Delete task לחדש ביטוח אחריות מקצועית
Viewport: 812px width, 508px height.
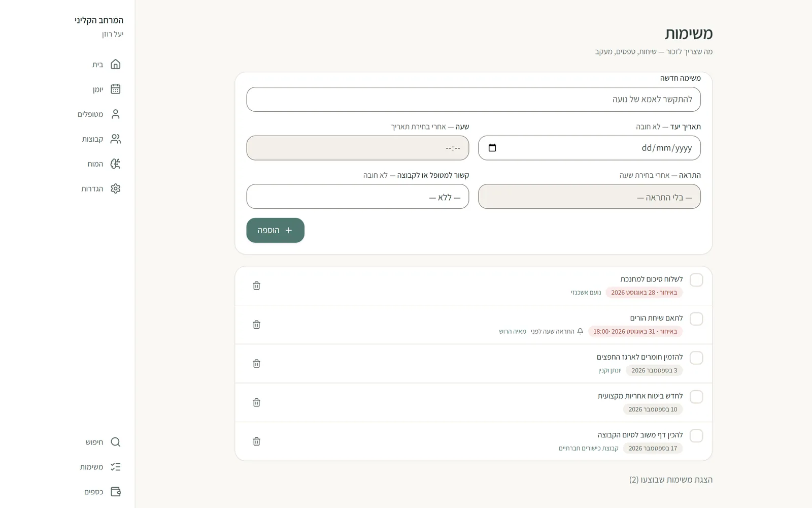coord(256,402)
